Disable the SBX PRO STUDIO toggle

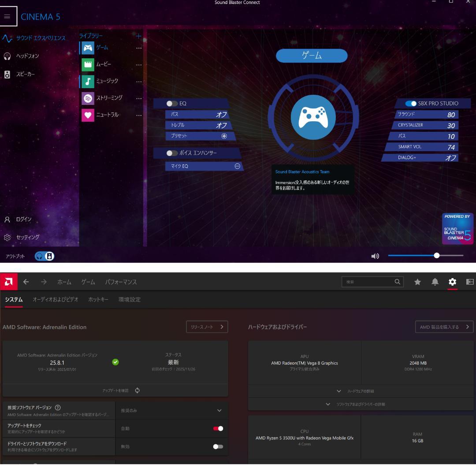coord(411,104)
